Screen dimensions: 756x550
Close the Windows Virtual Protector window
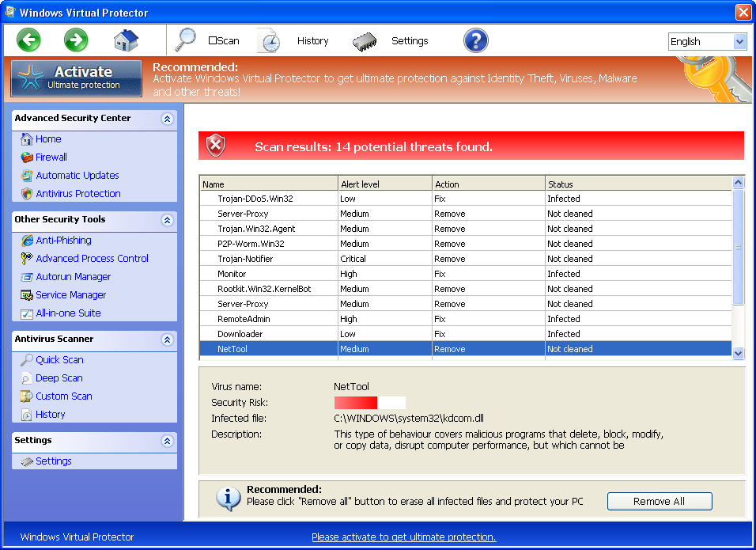click(x=743, y=12)
